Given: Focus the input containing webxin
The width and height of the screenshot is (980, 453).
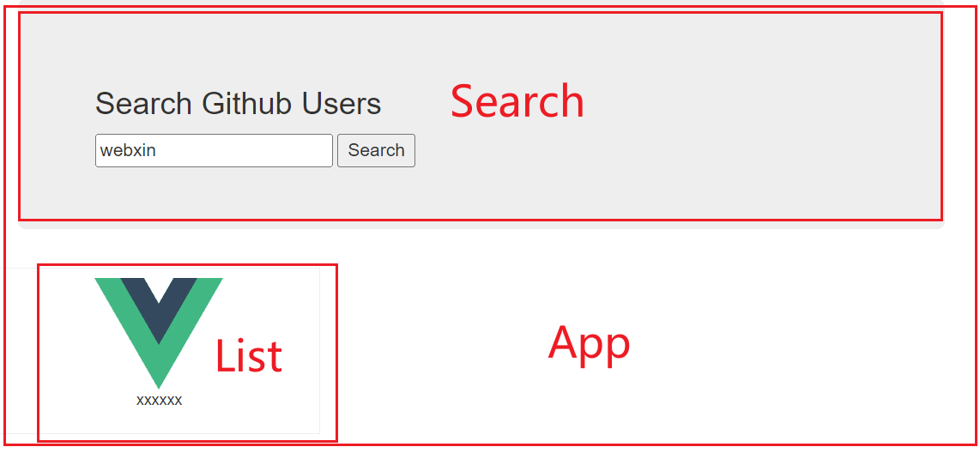Looking at the screenshot, I should click(x=214, y=151).
